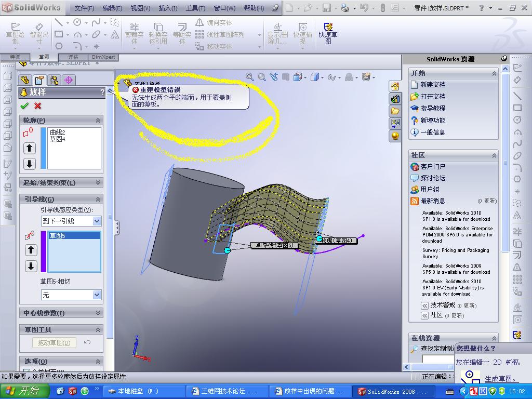Screen dimensions: 532x399
Task: Move profile down with down arrow
Action: tap(29, 164)
